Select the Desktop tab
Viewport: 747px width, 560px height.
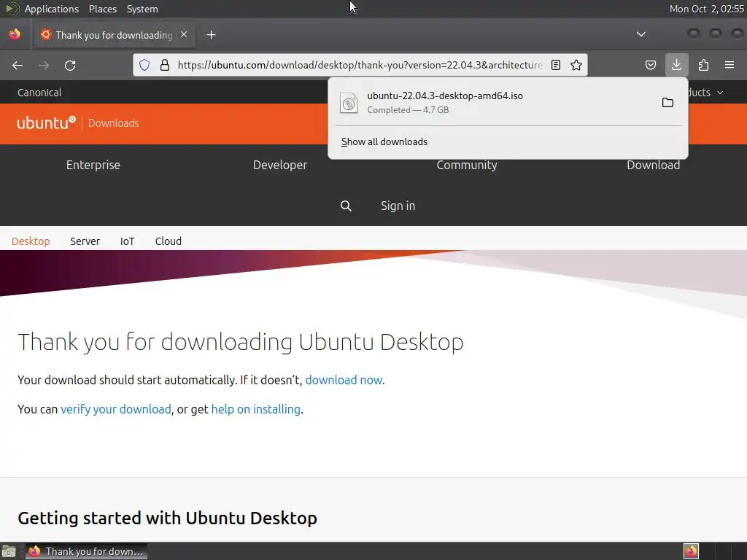pyautogui.click(x=31, y=241)
